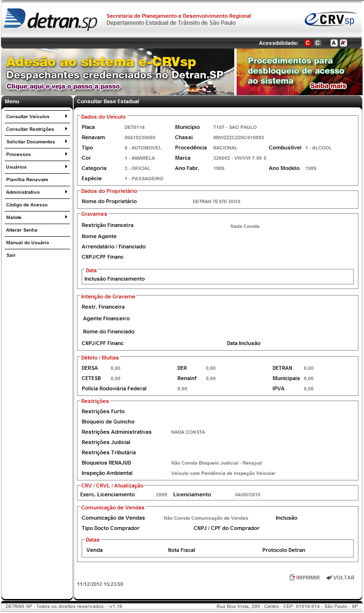Open Consultar Restrições menu item
This screenshot has height=613, width=364.
click(x=37, y=129)
